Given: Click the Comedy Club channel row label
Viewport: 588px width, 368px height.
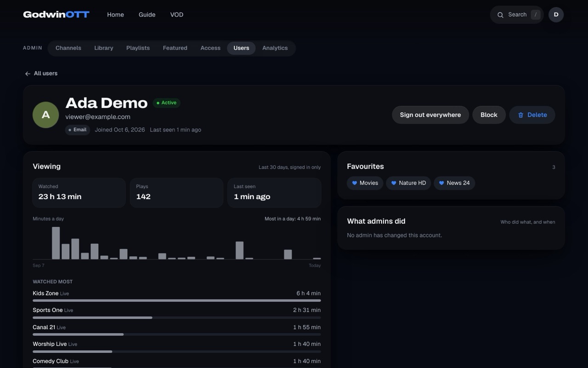Looking at the screenshot, I should tap(51, 361).
